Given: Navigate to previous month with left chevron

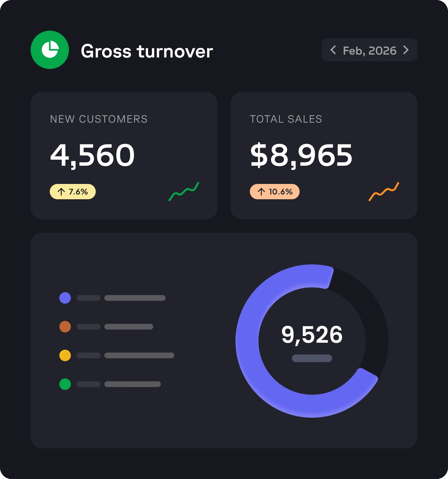Looking at the screenshot, I should pos(333,50).
